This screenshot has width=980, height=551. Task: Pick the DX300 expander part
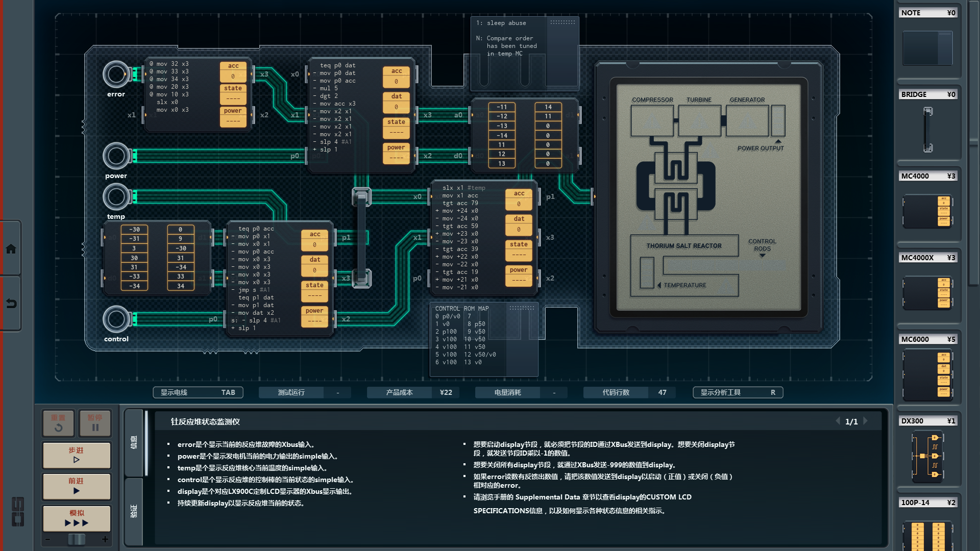coord(927,456)
